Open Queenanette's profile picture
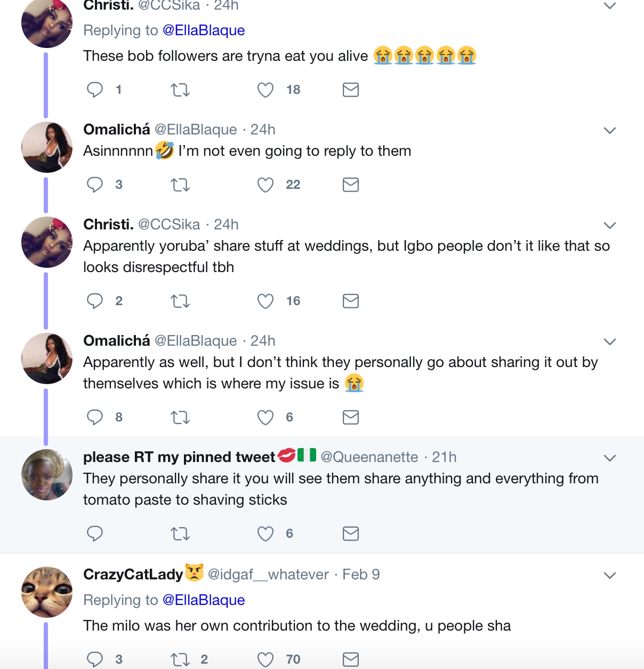Screen dimensions: 644x669 coord(47,475)
